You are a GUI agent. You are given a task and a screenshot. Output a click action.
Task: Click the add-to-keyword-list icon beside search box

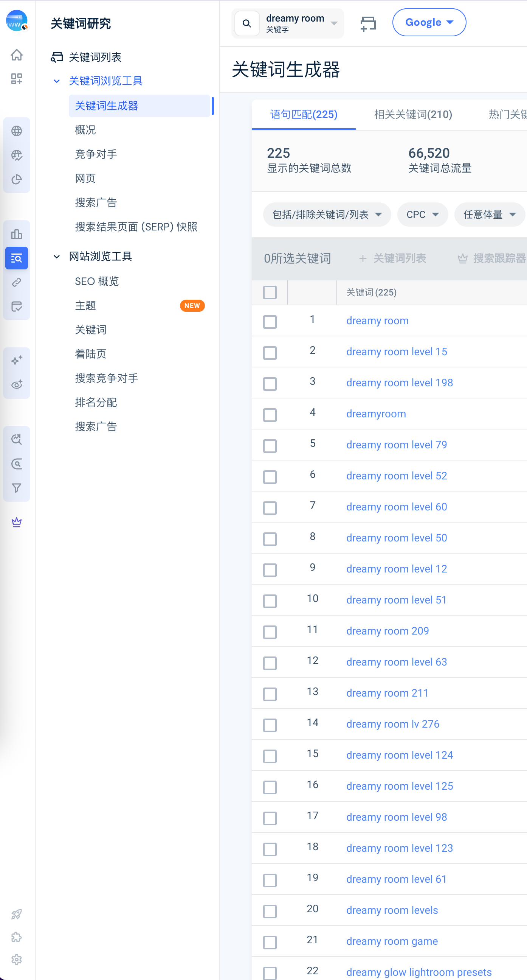click(x=368, y=23)
